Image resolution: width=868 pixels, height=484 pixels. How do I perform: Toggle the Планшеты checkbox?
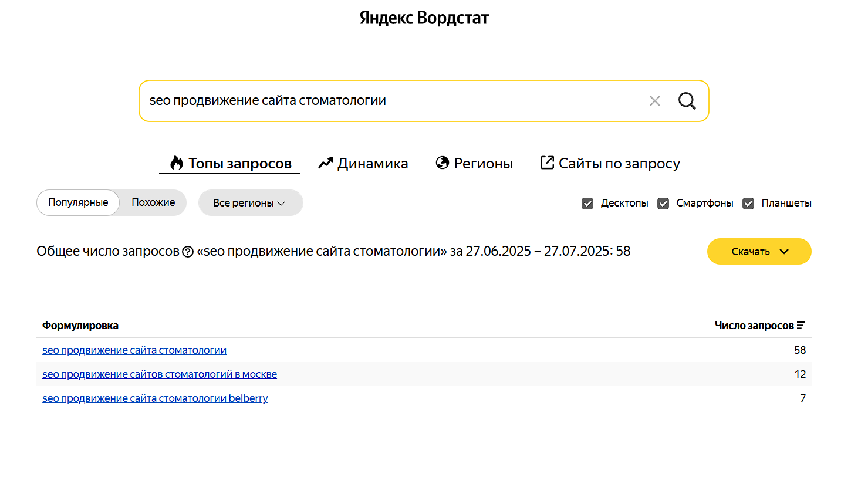pyautogui.click(x=748, y=204)
